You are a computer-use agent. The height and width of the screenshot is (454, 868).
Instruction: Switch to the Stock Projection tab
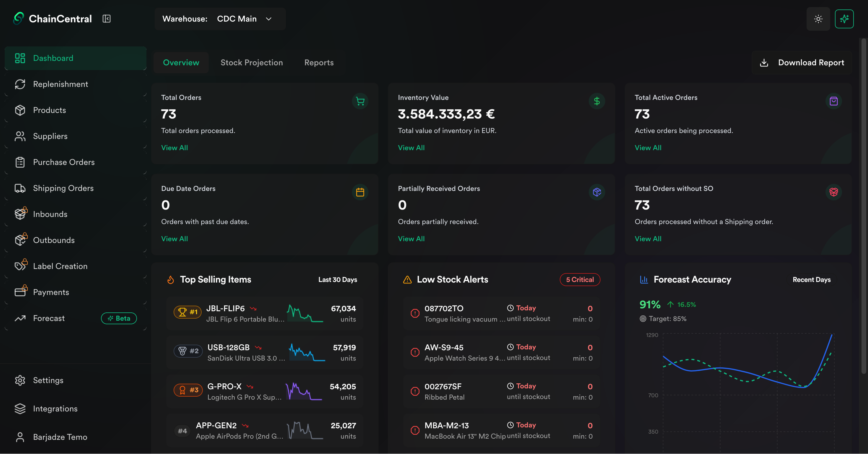pyautogui.click(x=252, y=62)
